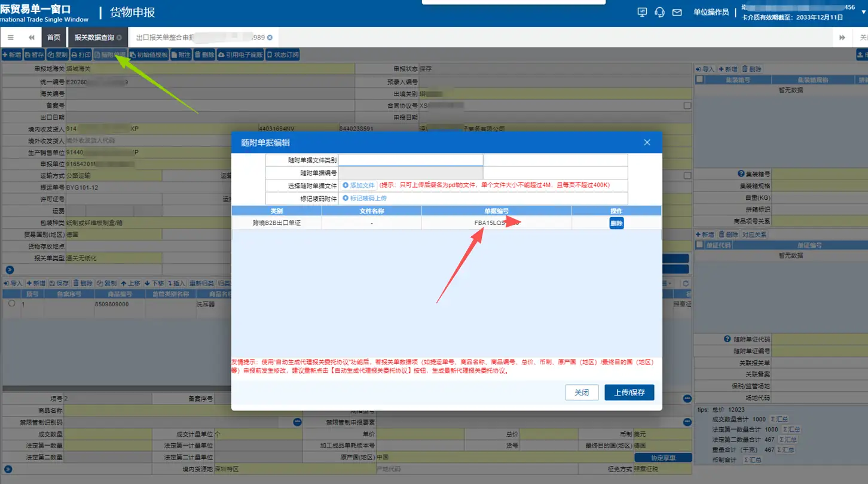Click 添加文件 to add a PDF
The image size is (868, 484).
click(359, 185)
